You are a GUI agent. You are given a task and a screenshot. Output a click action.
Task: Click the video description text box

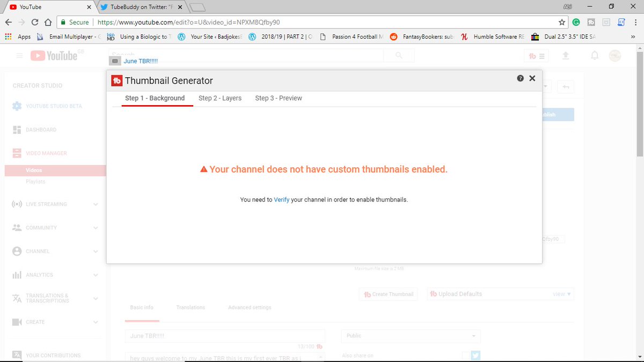[225, 357]
